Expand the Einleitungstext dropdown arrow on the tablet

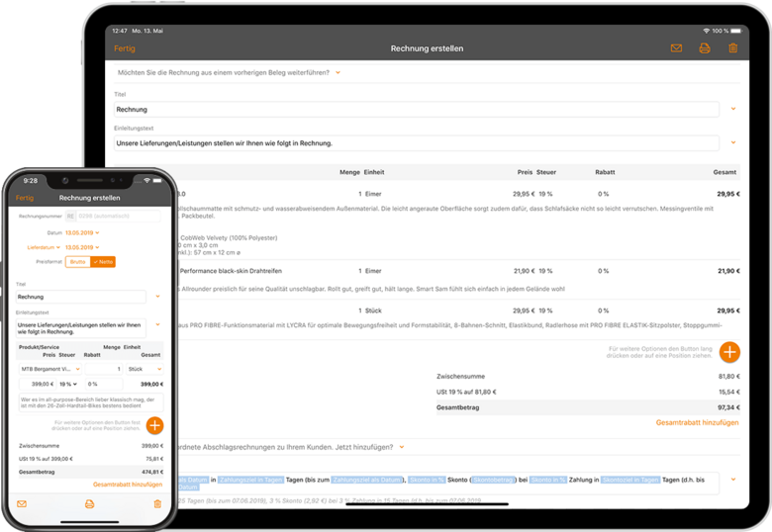733,142
